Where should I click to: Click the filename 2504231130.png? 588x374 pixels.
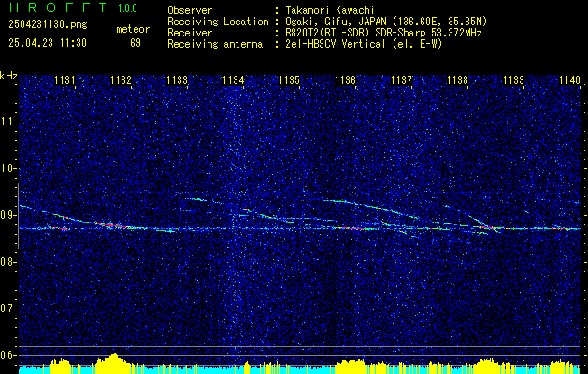(x=48, y=25)
